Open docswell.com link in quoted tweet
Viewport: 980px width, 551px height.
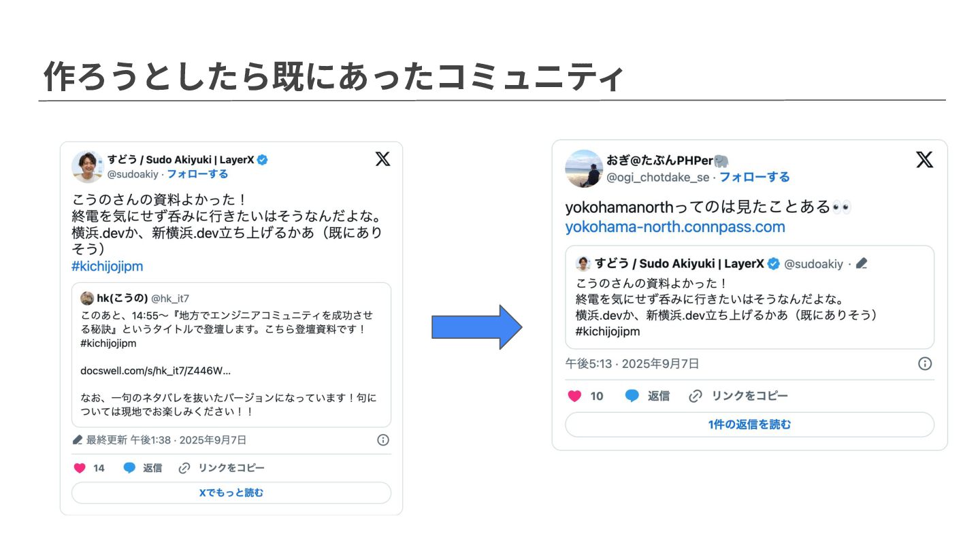click(155, 371)
